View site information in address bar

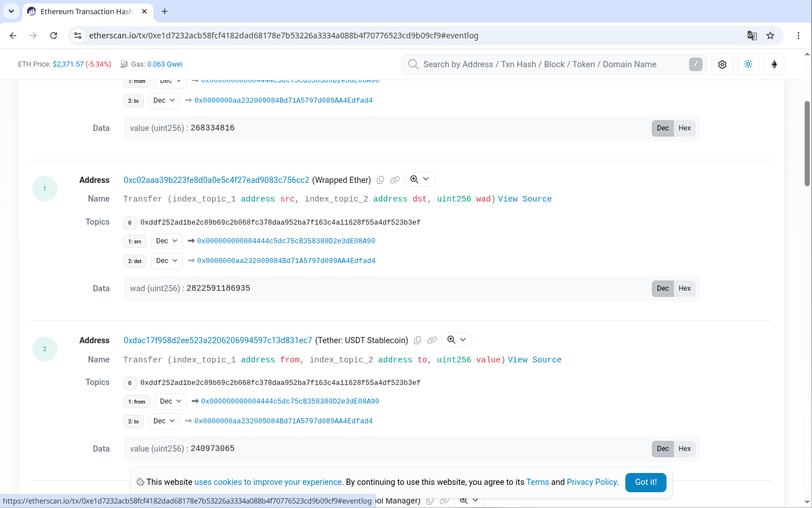[78, 36]
